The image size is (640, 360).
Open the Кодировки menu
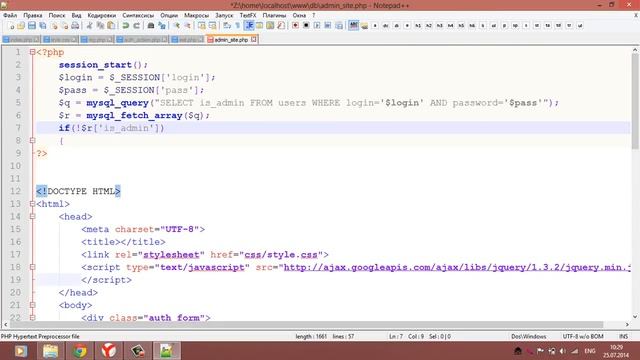coord(102,16)
